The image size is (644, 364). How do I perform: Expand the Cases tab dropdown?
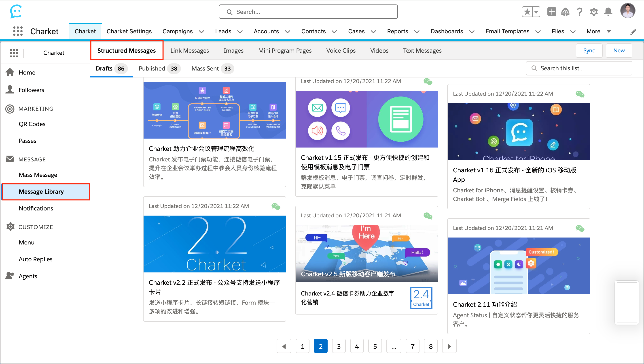(x=373, y=32)
